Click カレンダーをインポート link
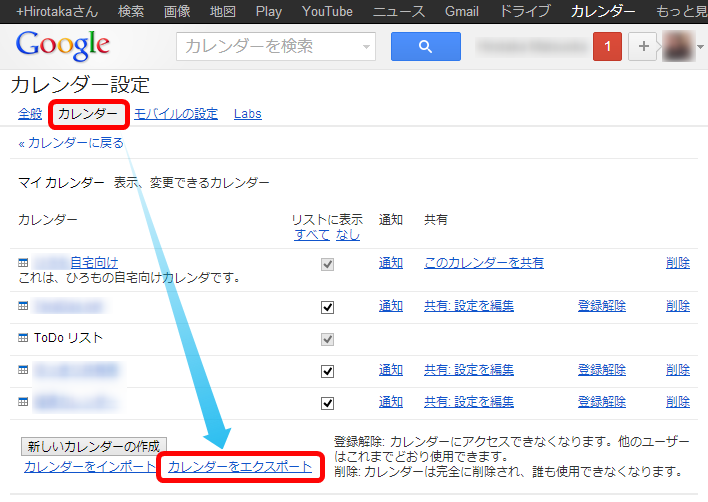Screen dimensions: 708x502 tap(89, 466)
